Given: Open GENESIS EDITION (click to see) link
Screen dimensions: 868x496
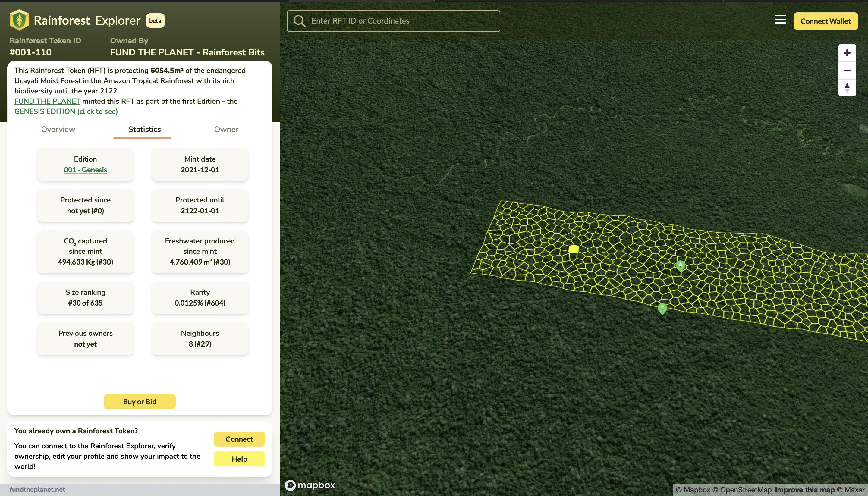Looking at the screenshot, I should click(x=66, y=111).
